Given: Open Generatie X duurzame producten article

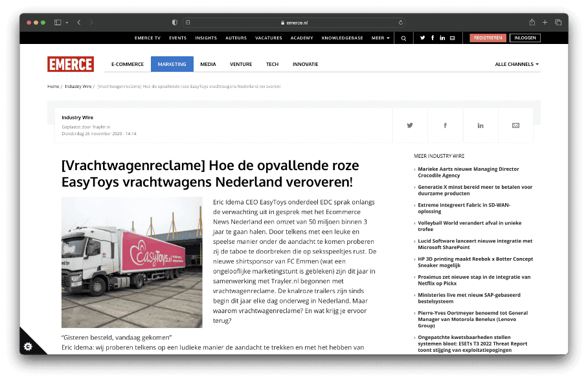Looking at the screenshot, I should [x=475, y=190].
